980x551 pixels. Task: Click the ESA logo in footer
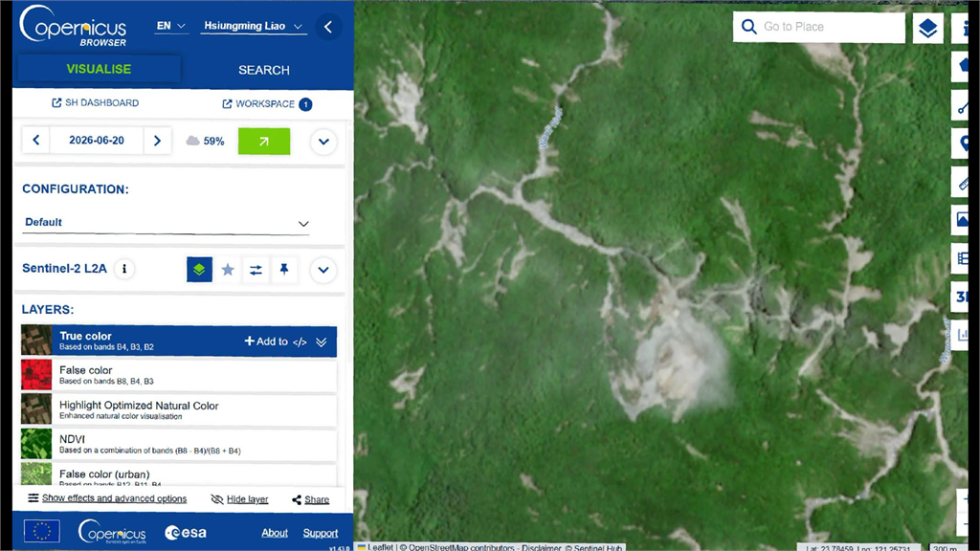coord(186,533)
